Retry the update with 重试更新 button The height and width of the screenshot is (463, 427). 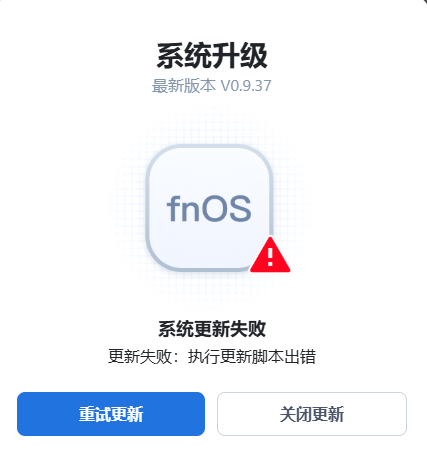pos(111,414)
